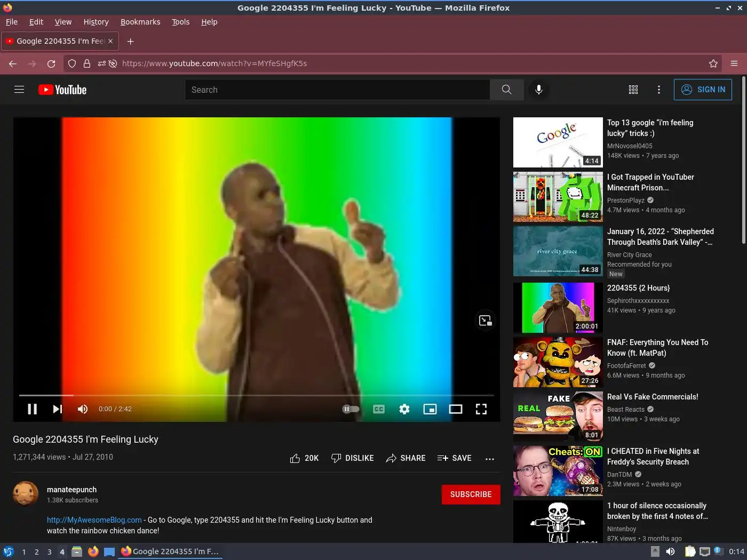Viewport: 747px width, 560px height.
Task: Seek on the video progress bar
Action: tap(257, 395)
